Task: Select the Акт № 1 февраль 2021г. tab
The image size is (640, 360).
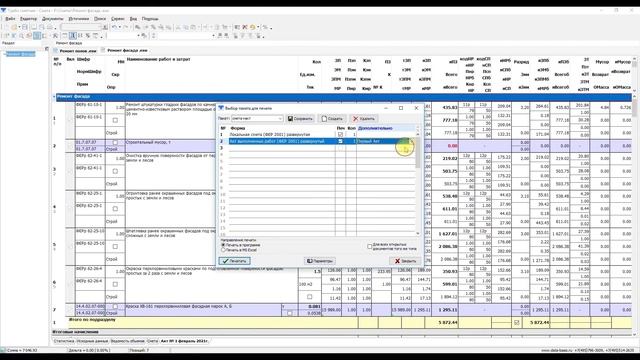Action: (x=184, y=341)
